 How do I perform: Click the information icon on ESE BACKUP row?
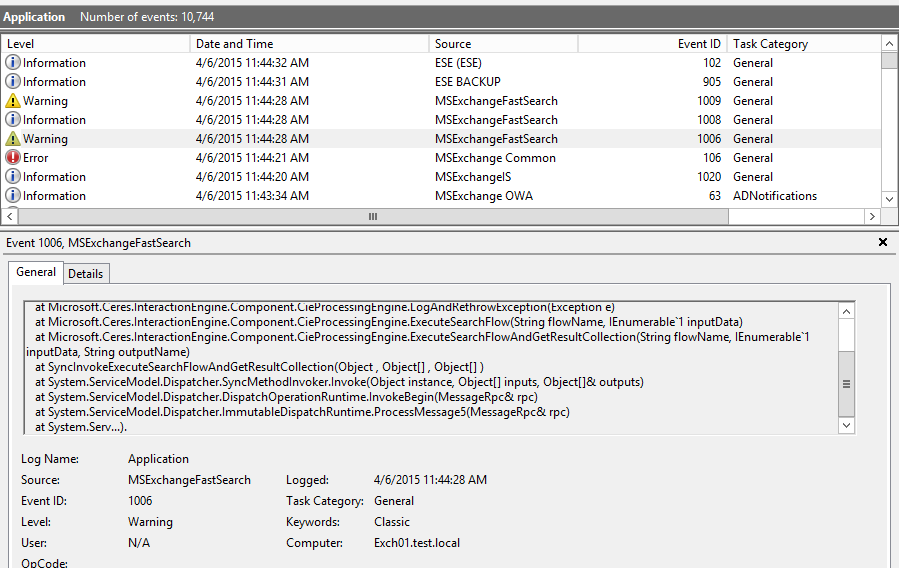point(13,81)
